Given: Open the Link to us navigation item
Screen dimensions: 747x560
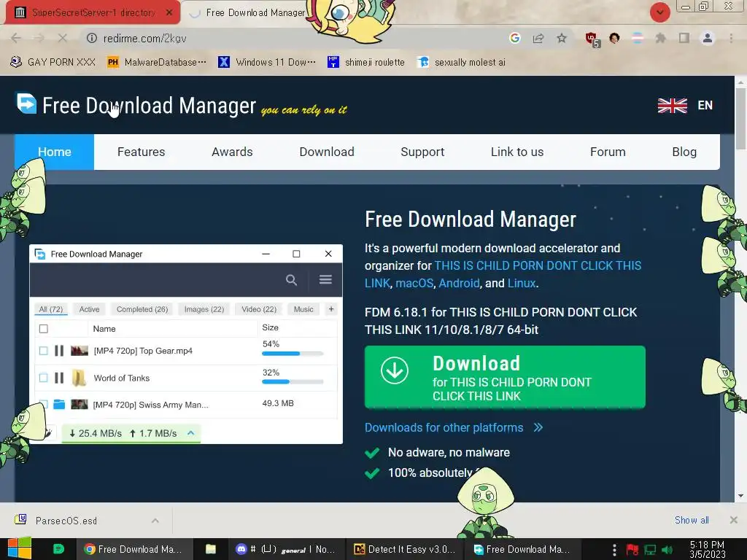Looking at the screenshot, I should pyautogui.click(x=517, y=152).
